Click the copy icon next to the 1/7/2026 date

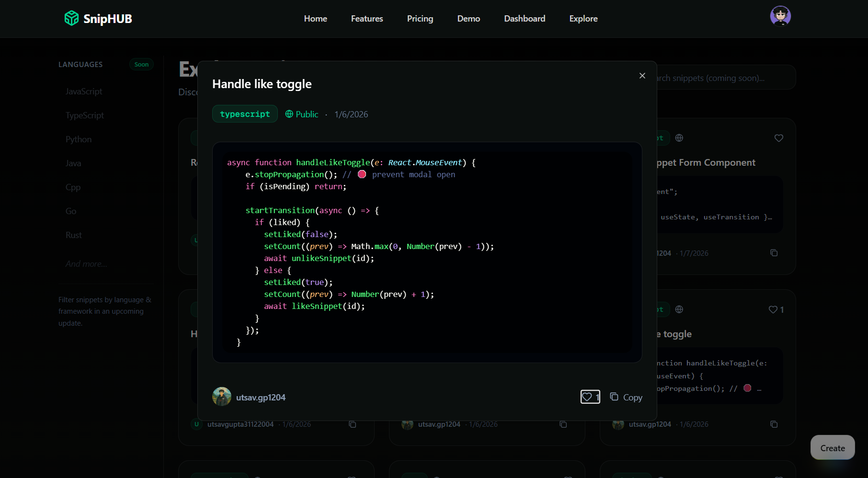click(774, 252)
